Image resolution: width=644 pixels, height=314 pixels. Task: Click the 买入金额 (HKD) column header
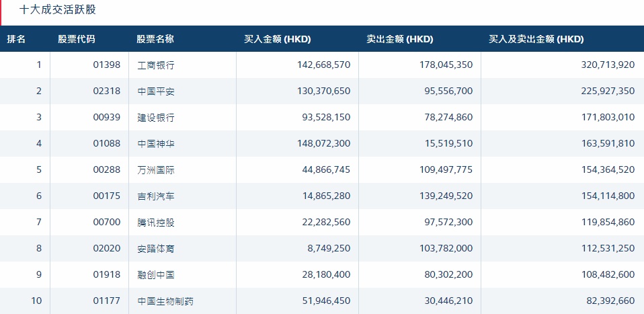click(x=278, y=39)
